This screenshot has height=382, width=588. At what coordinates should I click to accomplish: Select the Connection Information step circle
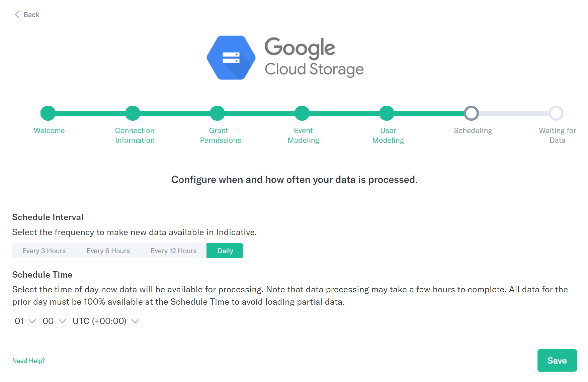pyautogui.click(x=133, y=113)
